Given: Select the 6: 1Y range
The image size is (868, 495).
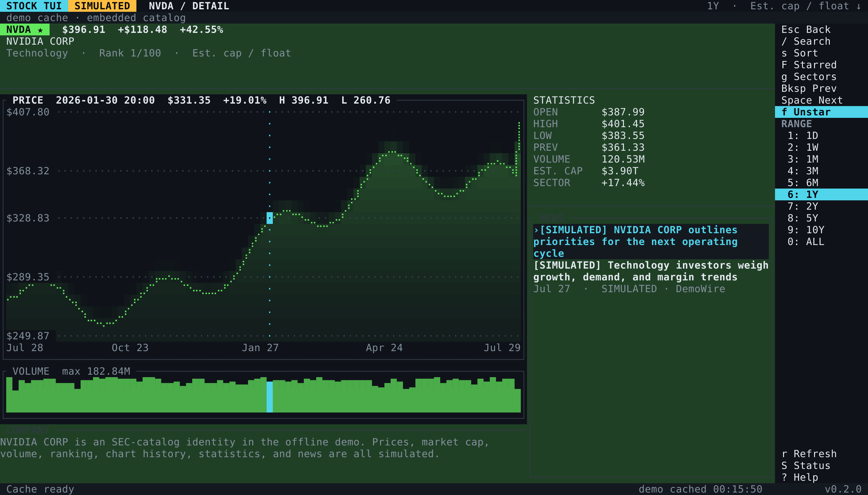Looking at the screenshot, I should pos(821,194).
